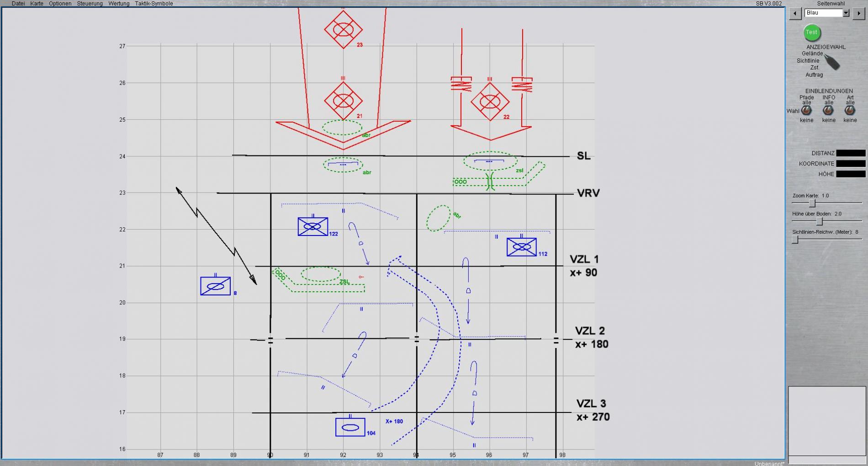Click the next side arrow button
The image size is (868, 466).
pyautogui.click(x=859, y=13)
